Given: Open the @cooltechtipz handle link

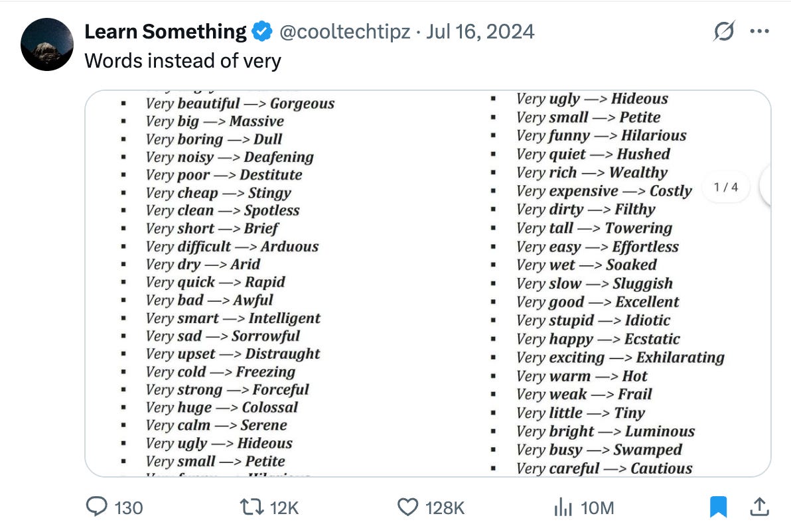Looking at the screenshot, I should pyautogui.click(x=344, y=31).
